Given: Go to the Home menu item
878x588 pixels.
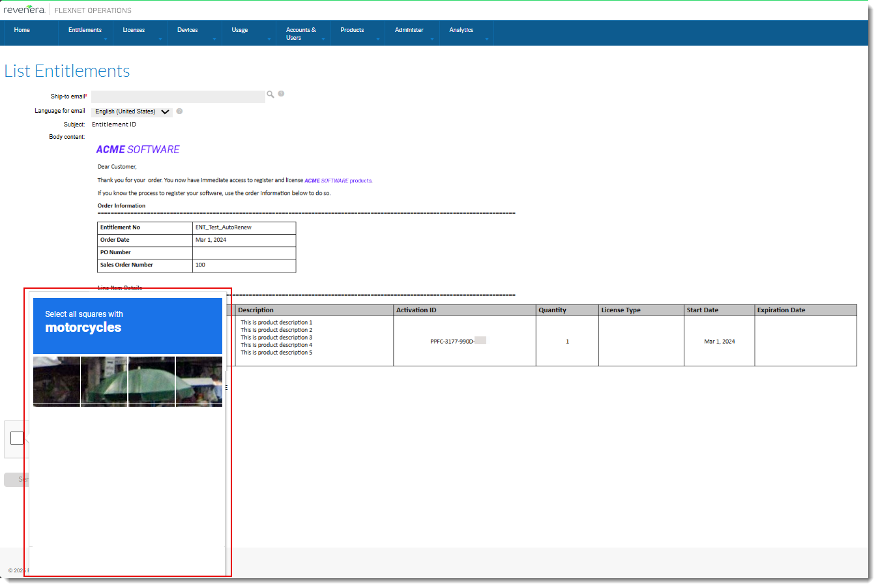Looking at the screenshot, I should [22, 30].
